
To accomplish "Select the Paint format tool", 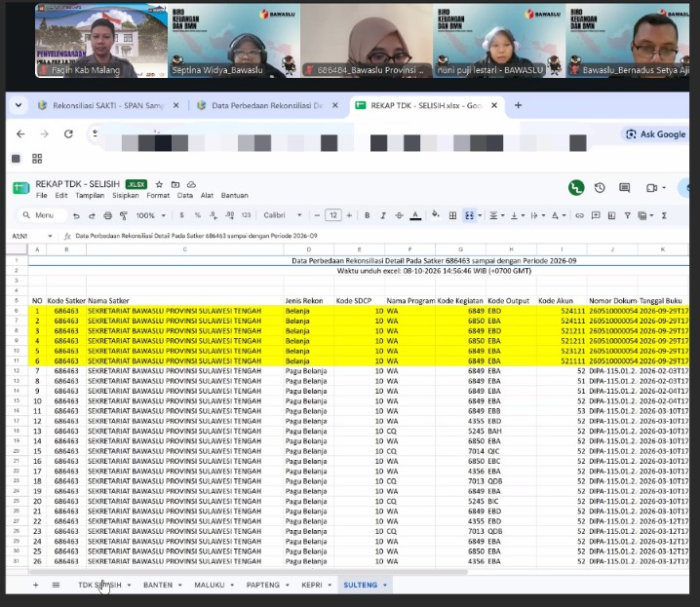I will click(x=124, y=215).
